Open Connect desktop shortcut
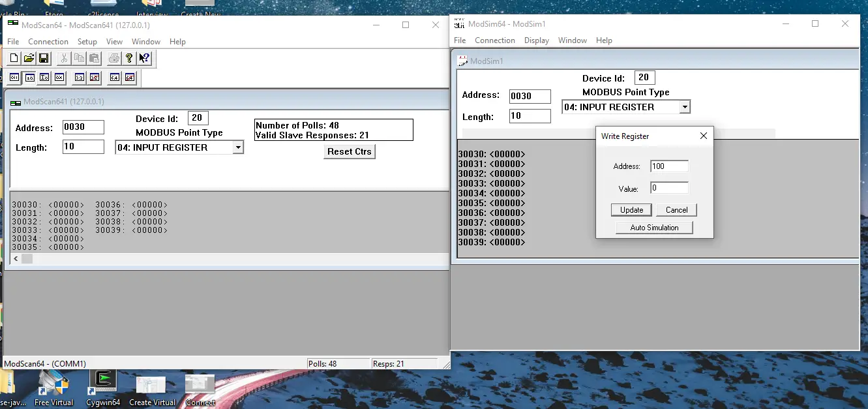868x409 pixels. [x=200, y=389]
